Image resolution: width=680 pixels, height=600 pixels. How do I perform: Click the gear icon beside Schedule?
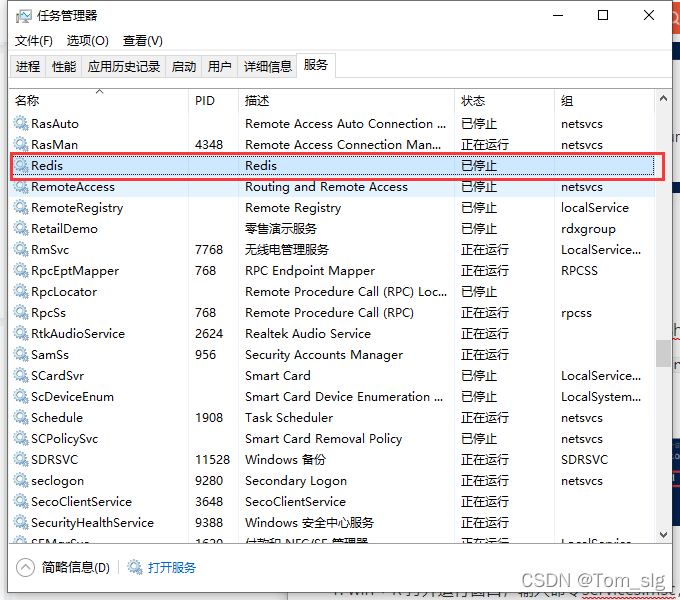tap(21, 418)
